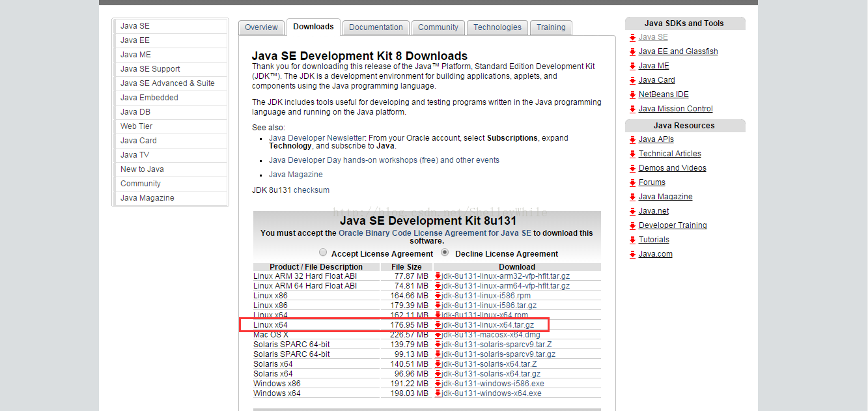The image size is (868, 411).
Task: Open Java Mission Control link
Action: coord(676,109)
